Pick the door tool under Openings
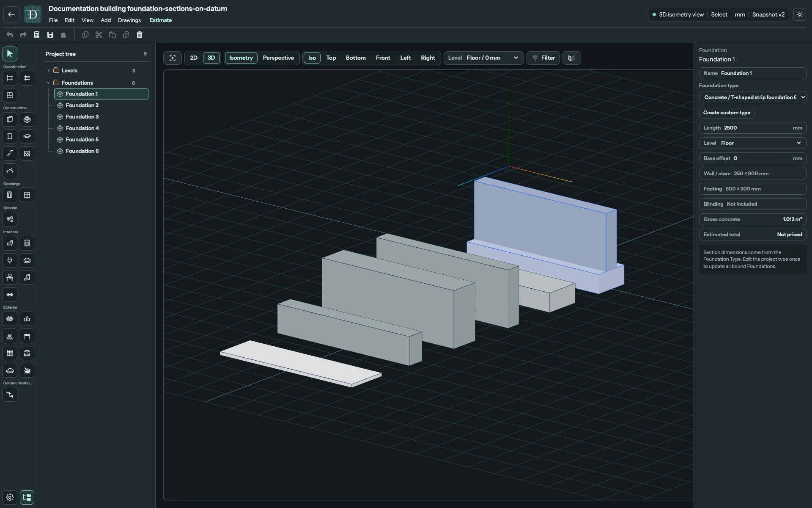This screenshot has width=812, height=508. 10,195
